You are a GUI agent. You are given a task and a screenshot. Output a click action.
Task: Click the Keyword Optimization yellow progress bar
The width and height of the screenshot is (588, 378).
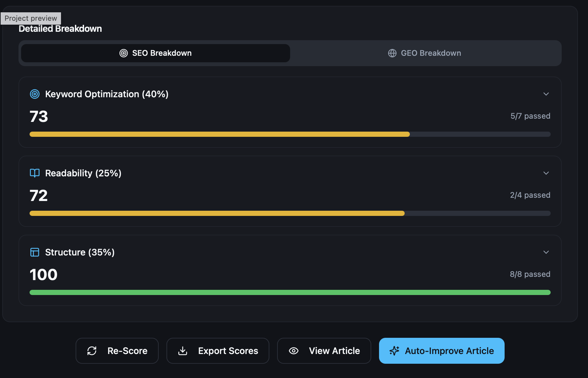tap(220, 134)
